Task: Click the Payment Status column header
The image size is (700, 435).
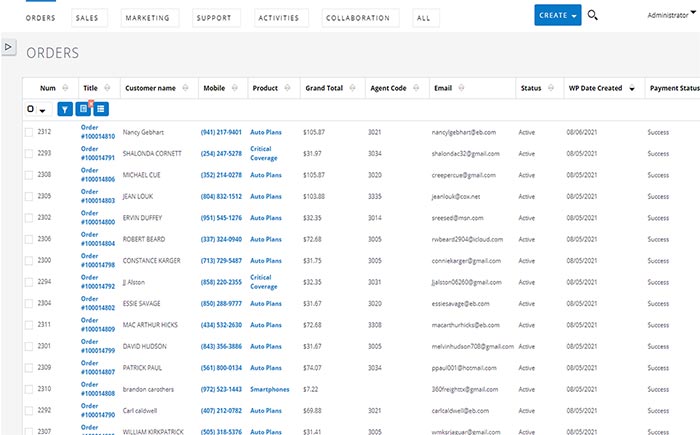Action: click(674, 88)
